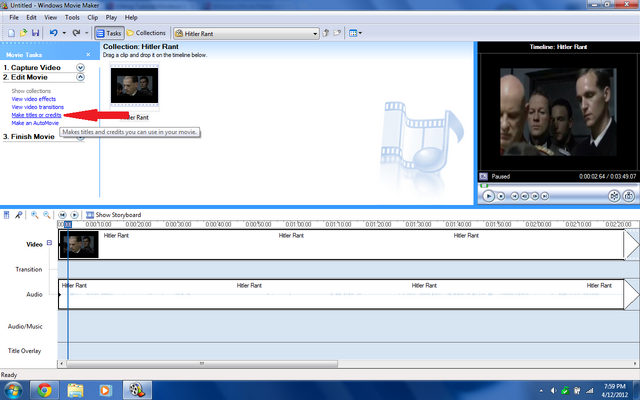Click the Windows Movie Maker taskbar icon

[x=137, y=390]
